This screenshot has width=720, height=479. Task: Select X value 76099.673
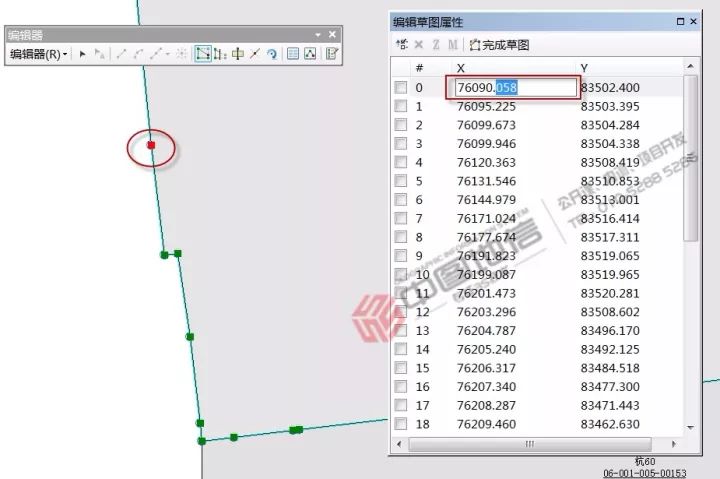point(486,125)
